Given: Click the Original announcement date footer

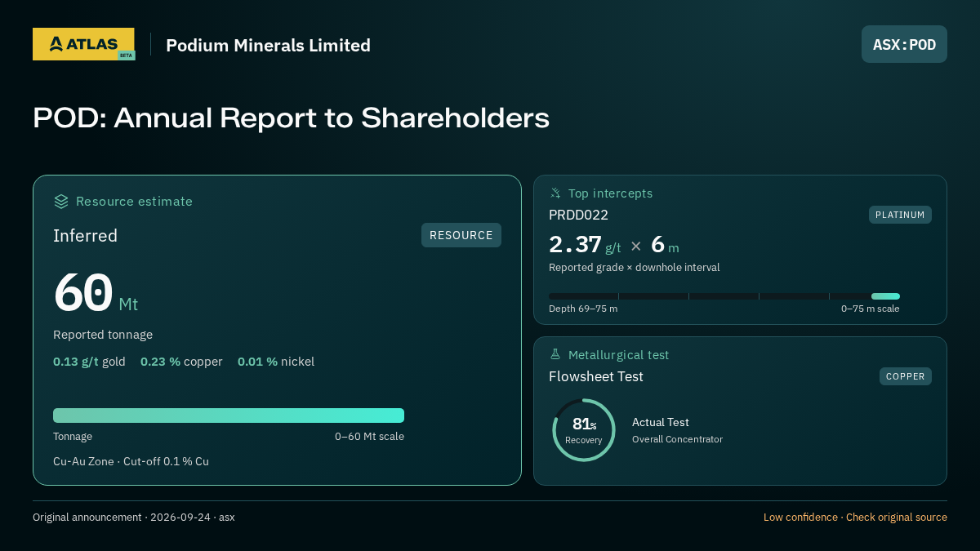Looking at the screenshot, I should [134, 518].
